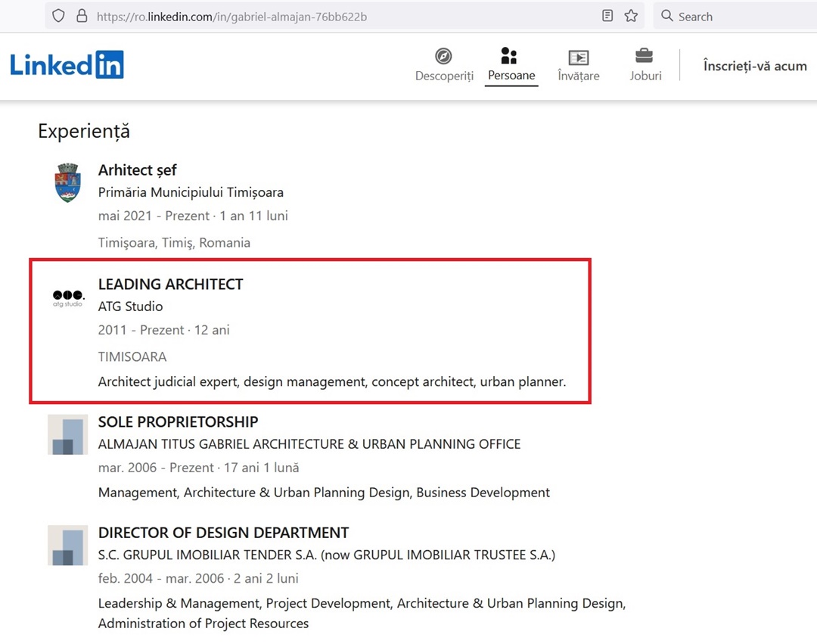Click the padlock site security icon
This screenshot has width=817, height=644.
pos(82,16)
